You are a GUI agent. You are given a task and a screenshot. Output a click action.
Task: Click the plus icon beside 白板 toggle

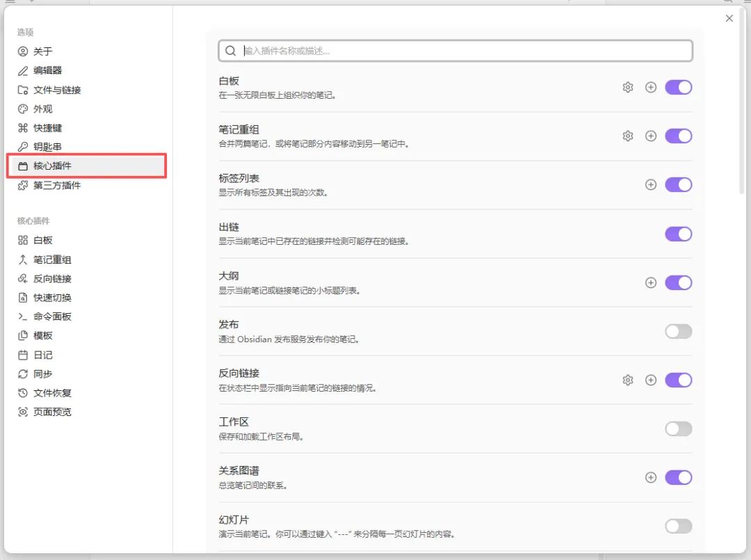(650, 87)
